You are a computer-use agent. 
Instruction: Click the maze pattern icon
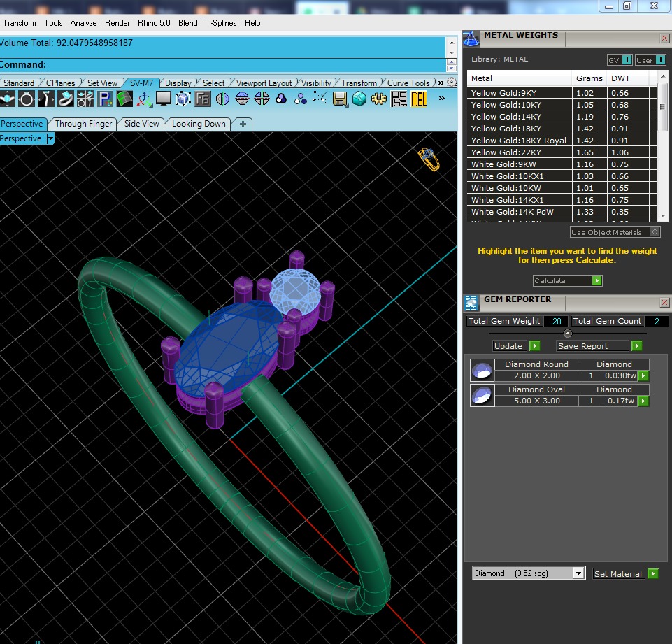point(399,99)
